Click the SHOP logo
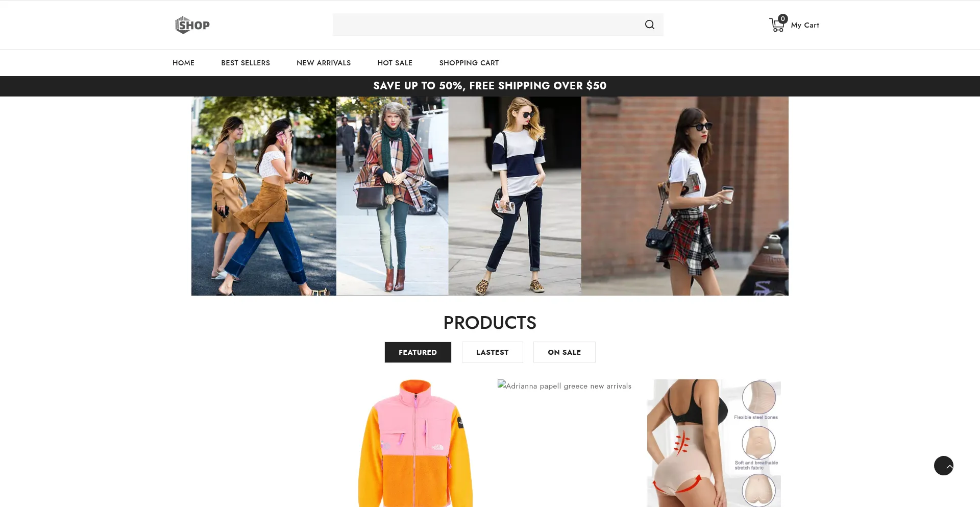 coord(192,25)
